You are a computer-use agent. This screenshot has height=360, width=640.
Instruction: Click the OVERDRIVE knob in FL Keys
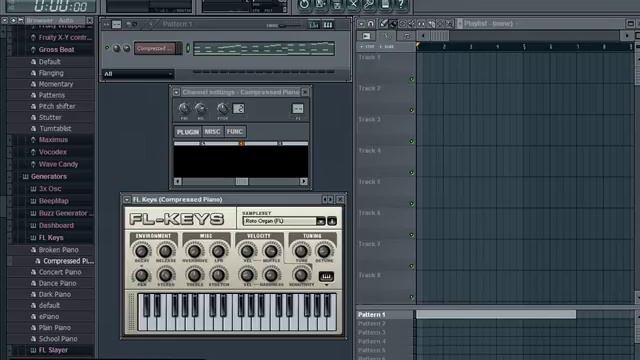[x=194, y=251]
